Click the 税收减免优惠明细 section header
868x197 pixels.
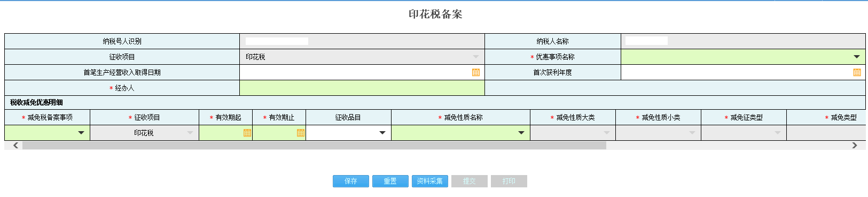(x=36, y=102)
